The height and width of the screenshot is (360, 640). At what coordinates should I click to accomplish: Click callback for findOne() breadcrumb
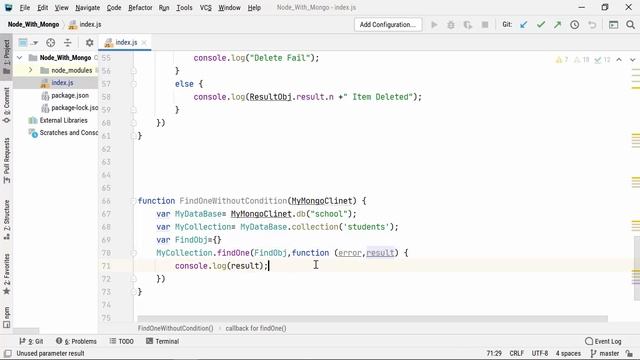(x=256, y=328)
